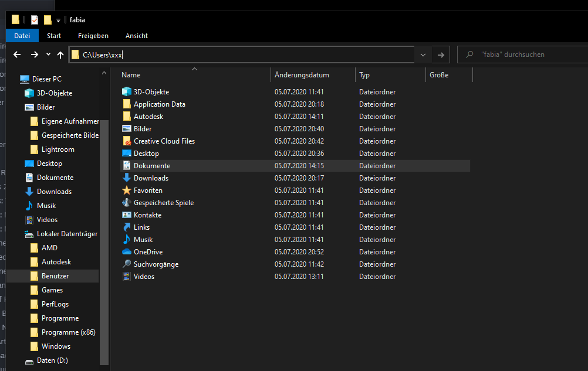The image size is (588, 371).
Task: Click the Kontakte contact card icon
Action: [127, 215]
